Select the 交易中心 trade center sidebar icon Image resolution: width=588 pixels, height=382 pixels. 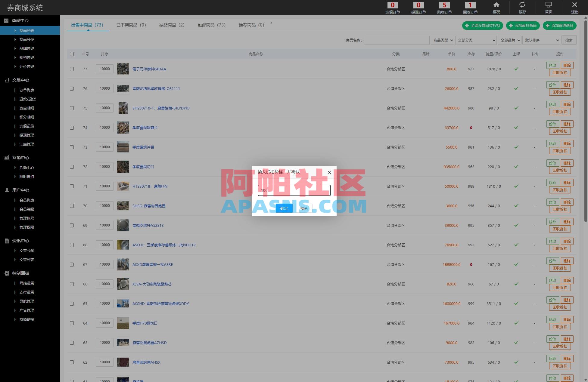point(7,80)
